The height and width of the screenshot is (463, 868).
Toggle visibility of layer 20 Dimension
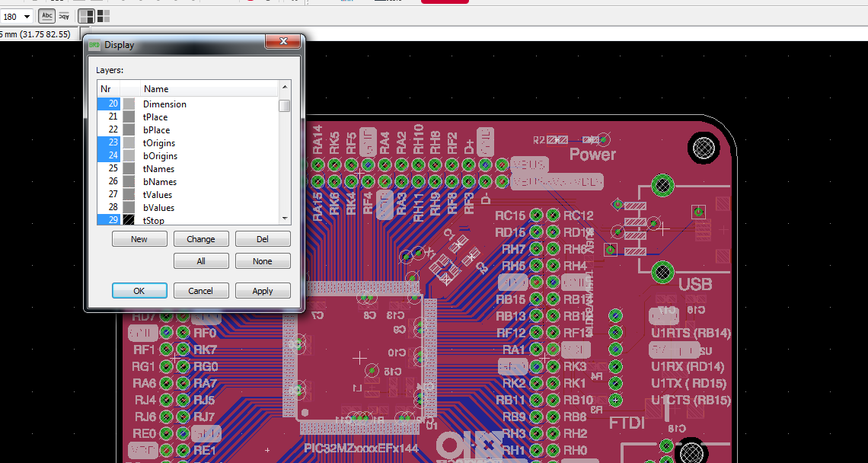click(x=109, y=104)
